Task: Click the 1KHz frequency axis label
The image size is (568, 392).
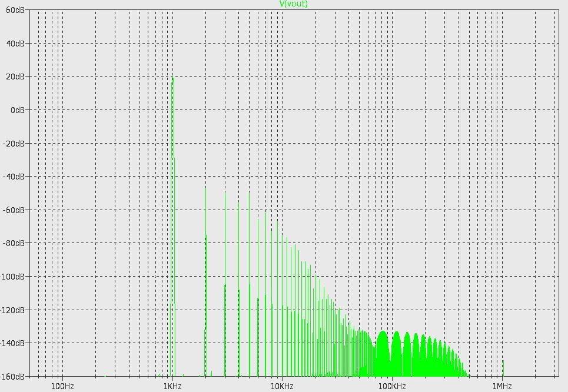Action: point(172,386)
